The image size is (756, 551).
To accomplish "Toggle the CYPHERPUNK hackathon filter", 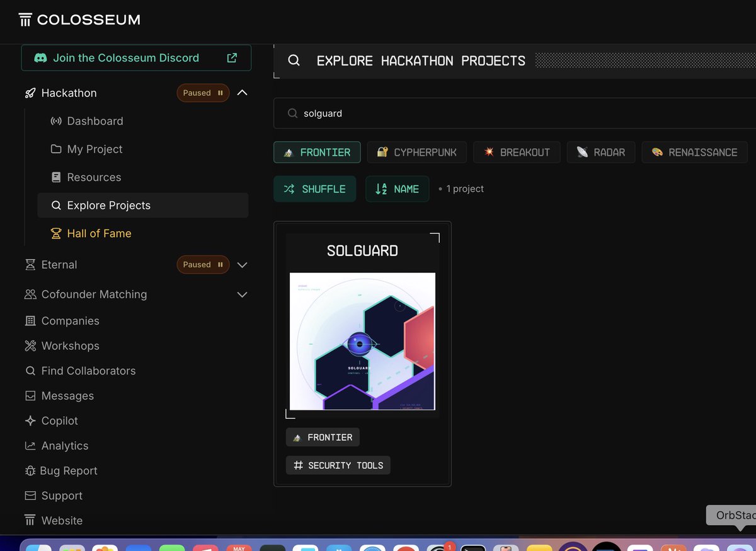I will coord(417,152).
